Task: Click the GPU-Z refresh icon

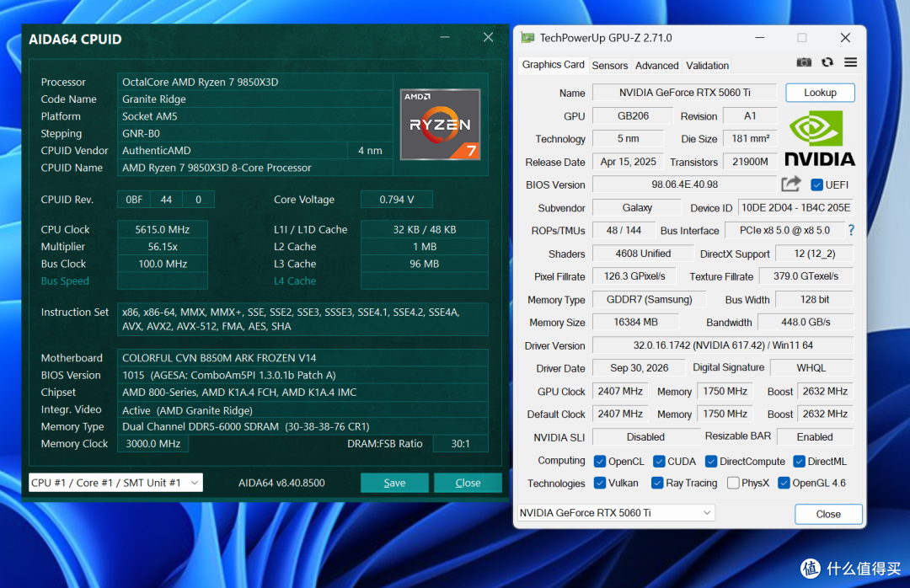Action: point(827,62)
